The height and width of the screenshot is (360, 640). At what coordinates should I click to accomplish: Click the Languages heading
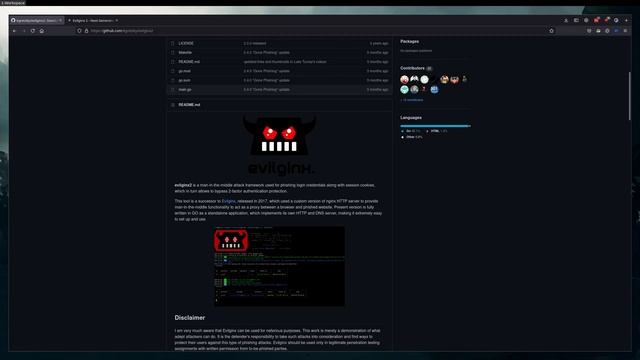tap(411, 118)
